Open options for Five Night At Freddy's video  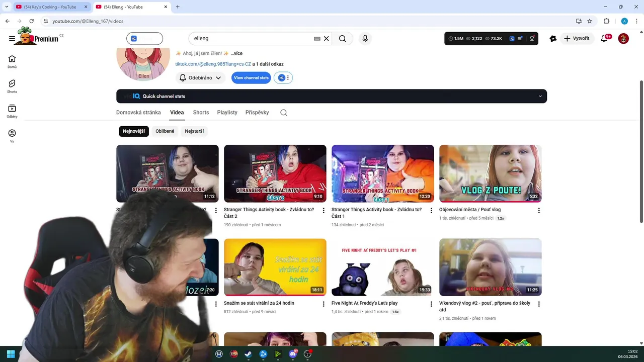[x=431, y=304]
